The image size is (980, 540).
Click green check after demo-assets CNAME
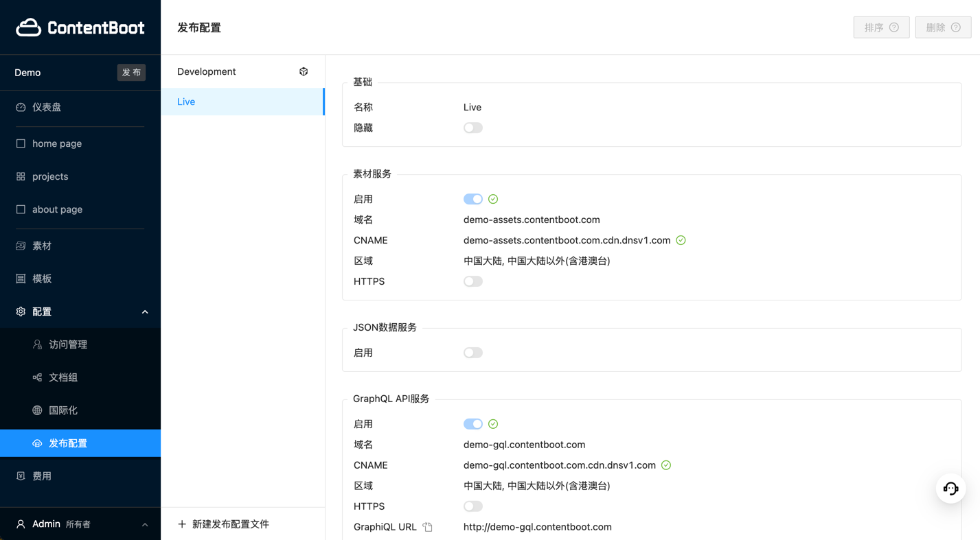681,240
